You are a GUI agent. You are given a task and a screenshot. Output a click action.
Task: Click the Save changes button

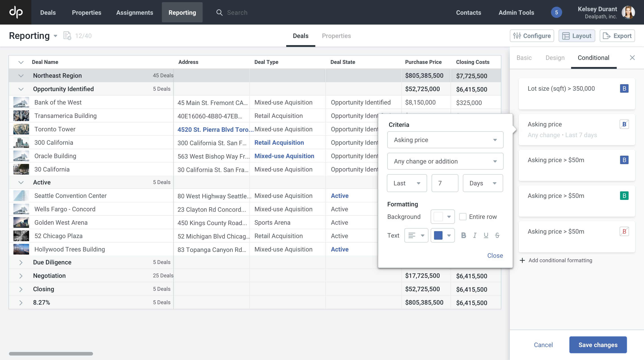coord(598,345)
